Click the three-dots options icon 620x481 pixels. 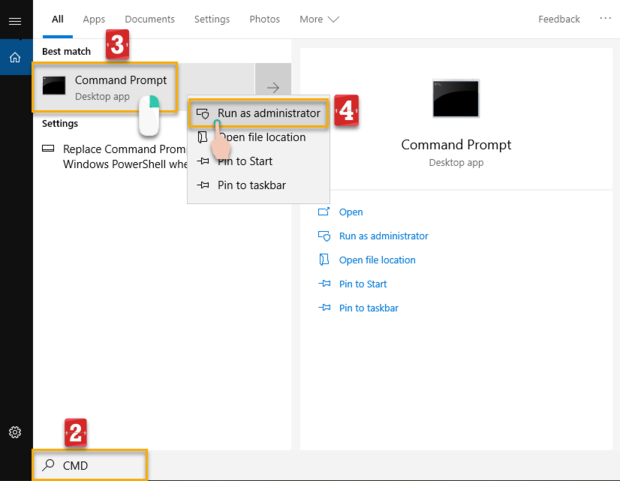(x=605, y=18)
